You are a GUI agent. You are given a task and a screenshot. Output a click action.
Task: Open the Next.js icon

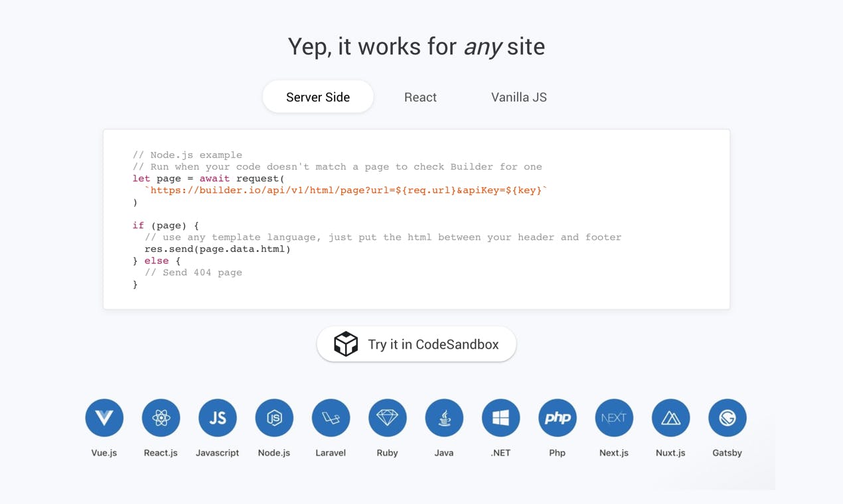coord(614,418)
